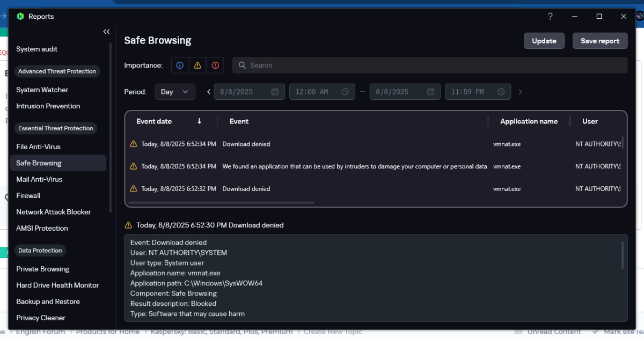
Task: Open the clock picker for 11:59 PM end time
Action: 501,92
